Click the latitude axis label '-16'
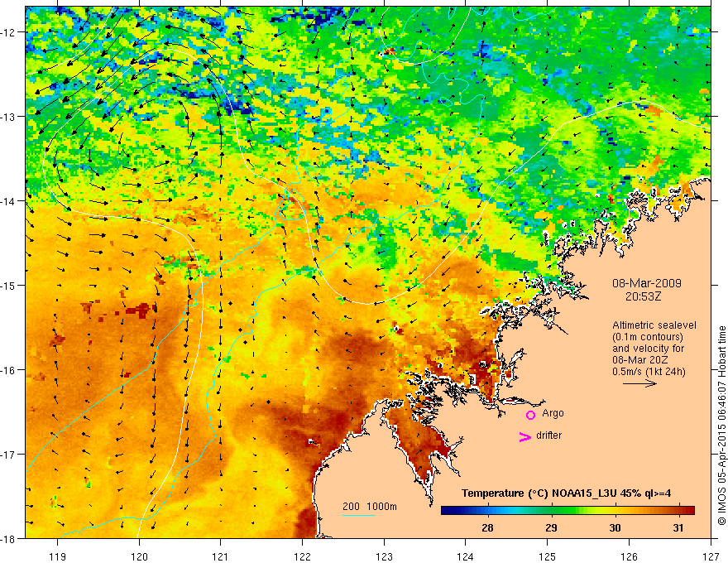This screenshot has width=728, height=563. click(x=8, y=370)
